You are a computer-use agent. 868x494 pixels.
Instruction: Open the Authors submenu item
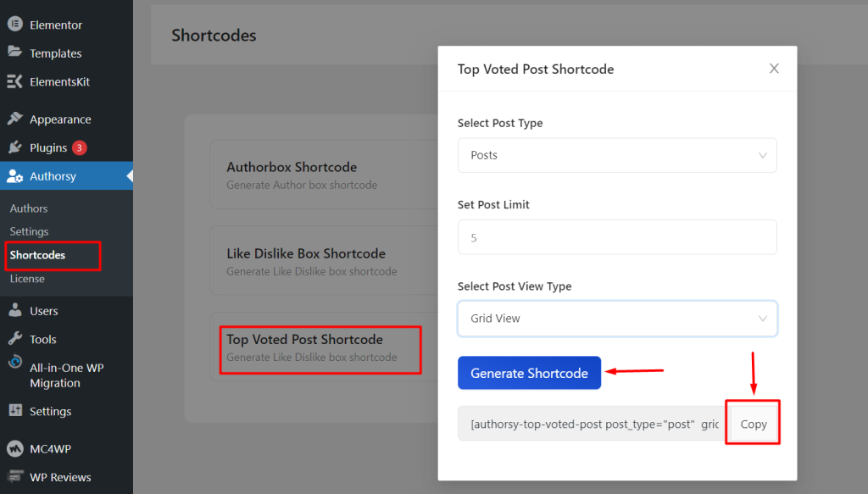(x=29, y=208)
